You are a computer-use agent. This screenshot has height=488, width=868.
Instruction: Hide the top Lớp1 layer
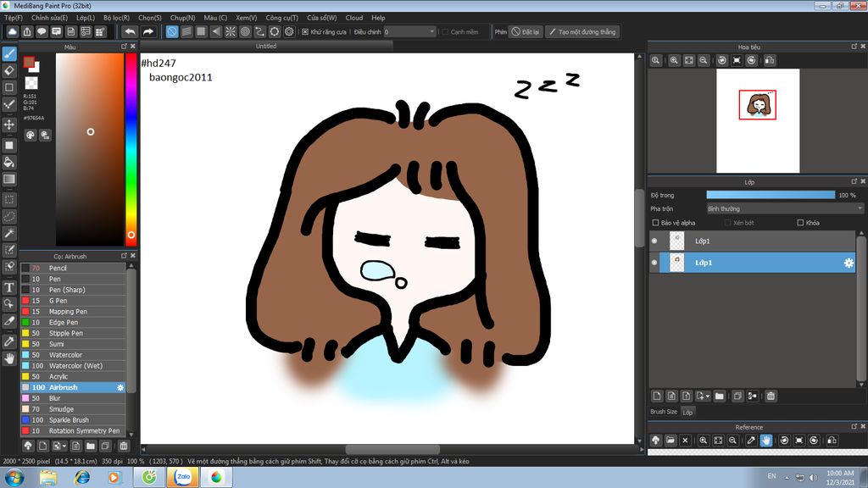[x=654, y=241]
